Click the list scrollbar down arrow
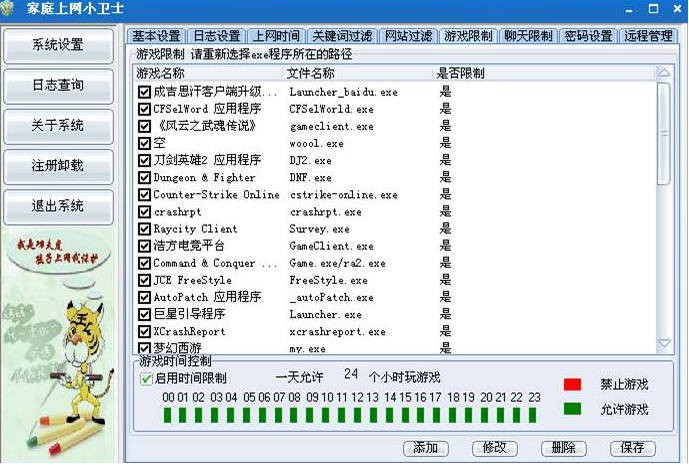Image resolution: width=689 pixels, height=466 pixels. pyautogui.click(x=664, y=343)
